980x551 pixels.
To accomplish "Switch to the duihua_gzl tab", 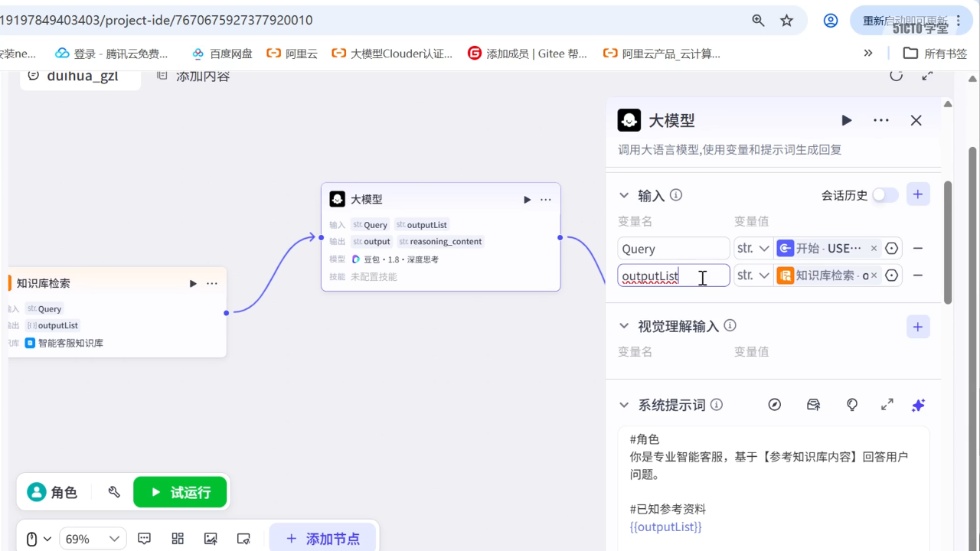I will click(80, 77).
